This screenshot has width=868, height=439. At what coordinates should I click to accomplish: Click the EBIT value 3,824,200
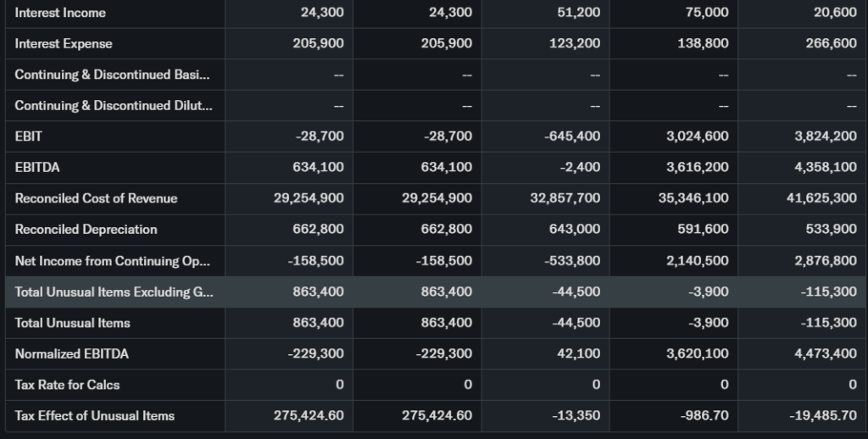825,136
